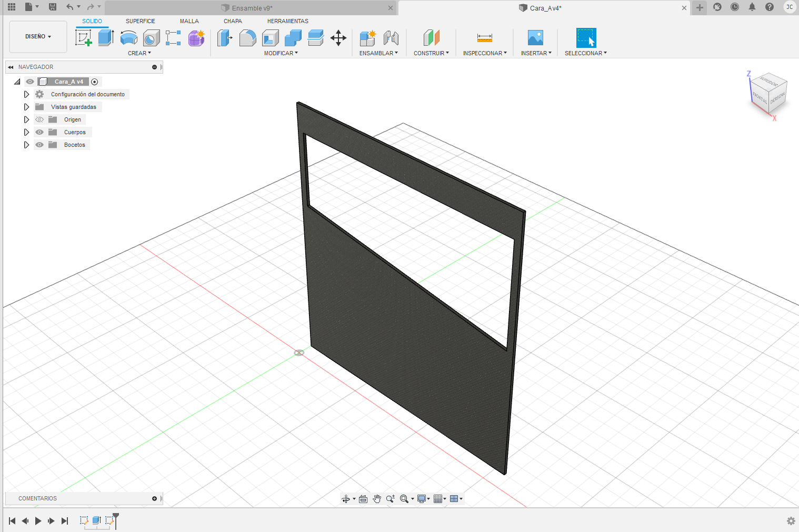The image size is (799, 532).
Task: Switch to the MALLA tab
Action: tap(189, 21)
